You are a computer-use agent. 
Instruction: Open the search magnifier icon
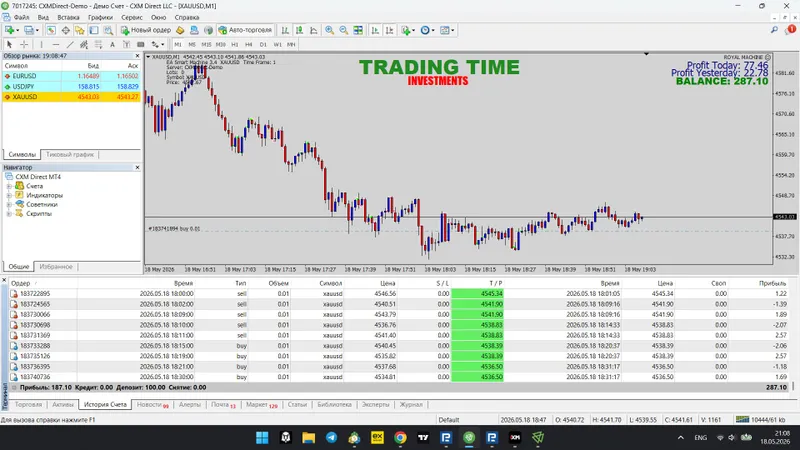(774, 31)
